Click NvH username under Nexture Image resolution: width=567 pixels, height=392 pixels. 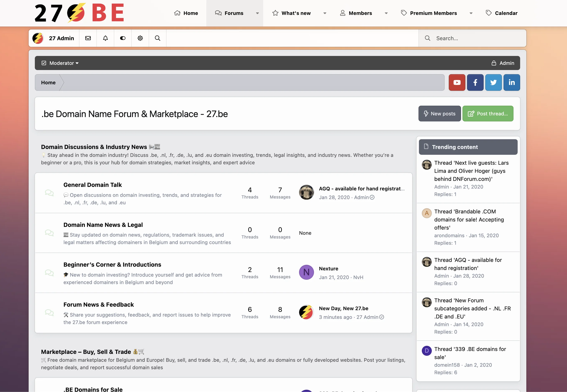pyautogui.click(x=358, y=277)
